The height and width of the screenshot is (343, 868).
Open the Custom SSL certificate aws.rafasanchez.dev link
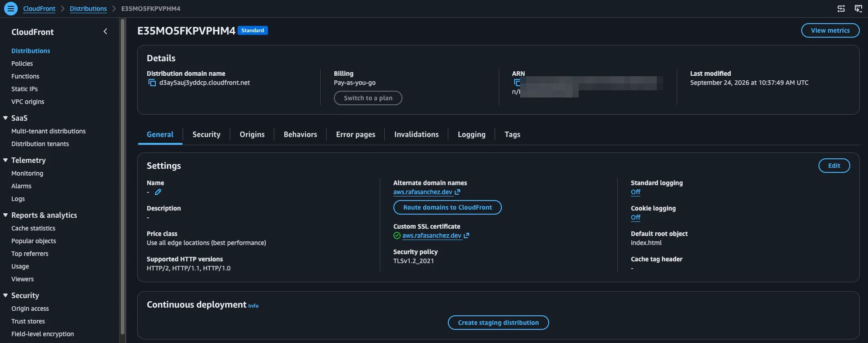(436, 235)
